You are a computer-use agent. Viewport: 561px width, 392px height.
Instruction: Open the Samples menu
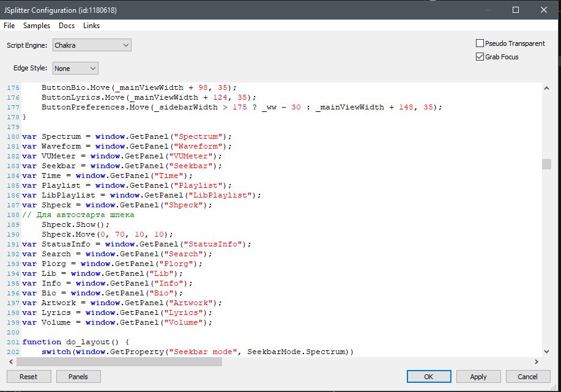click(x=37, y=26)
